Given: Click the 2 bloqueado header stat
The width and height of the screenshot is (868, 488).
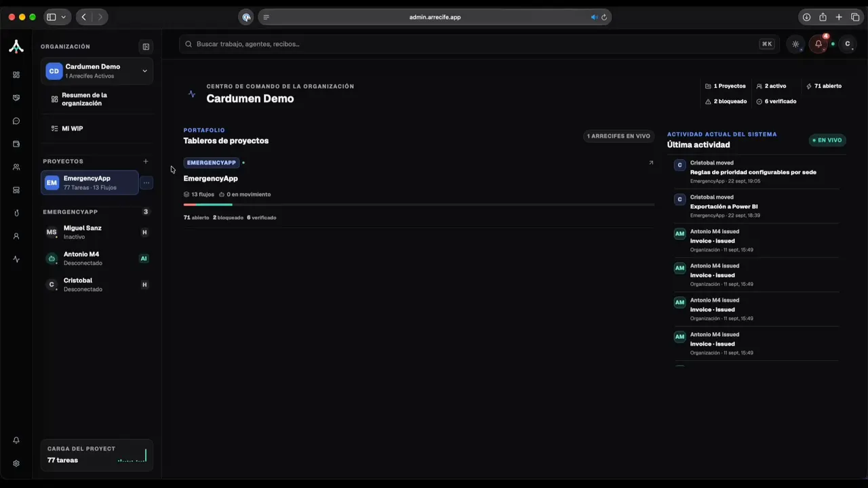Looking at the screenshot, I should click(x=726, y=102).
